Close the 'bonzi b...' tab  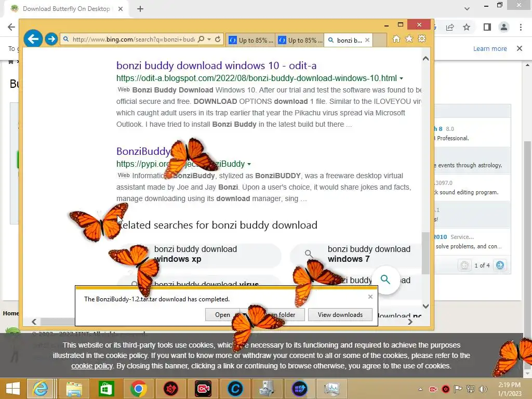(x=367, y=40)
